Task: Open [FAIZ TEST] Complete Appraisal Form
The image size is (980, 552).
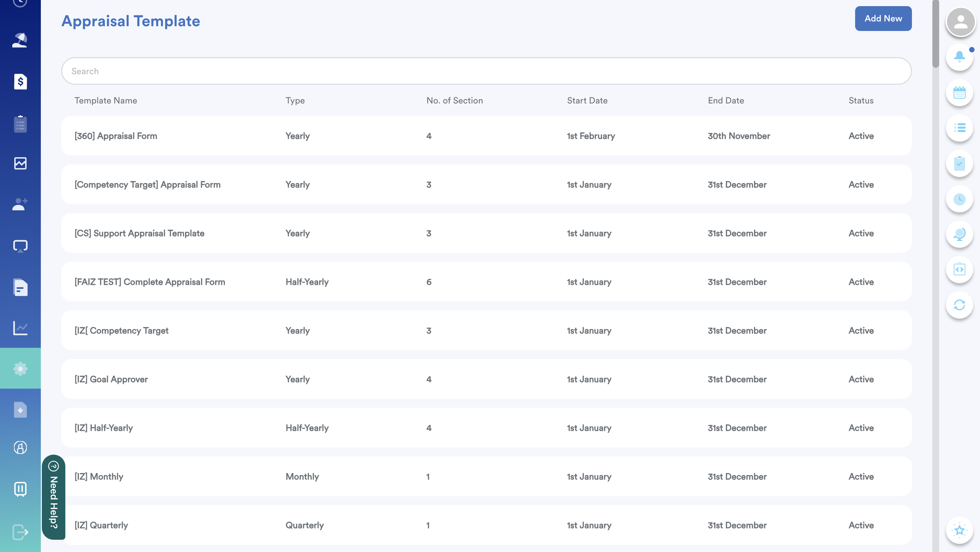Action: [149, 282]
